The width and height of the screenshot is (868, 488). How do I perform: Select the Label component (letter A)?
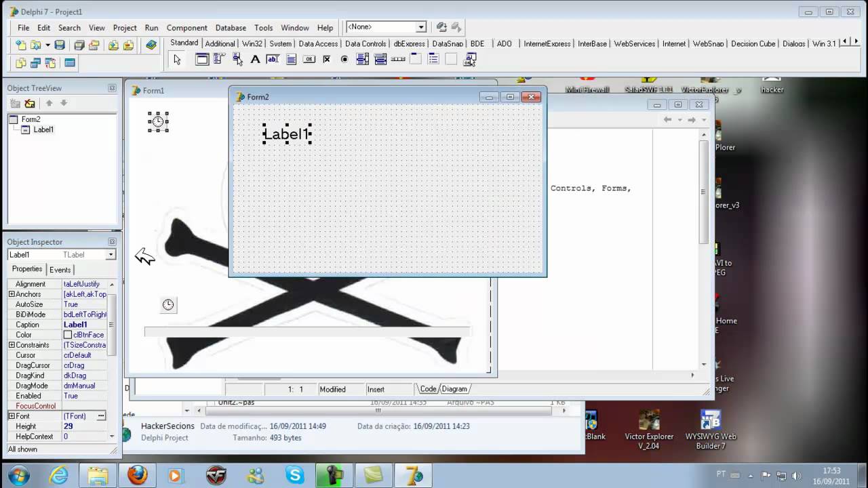click(x=255, y=60)
